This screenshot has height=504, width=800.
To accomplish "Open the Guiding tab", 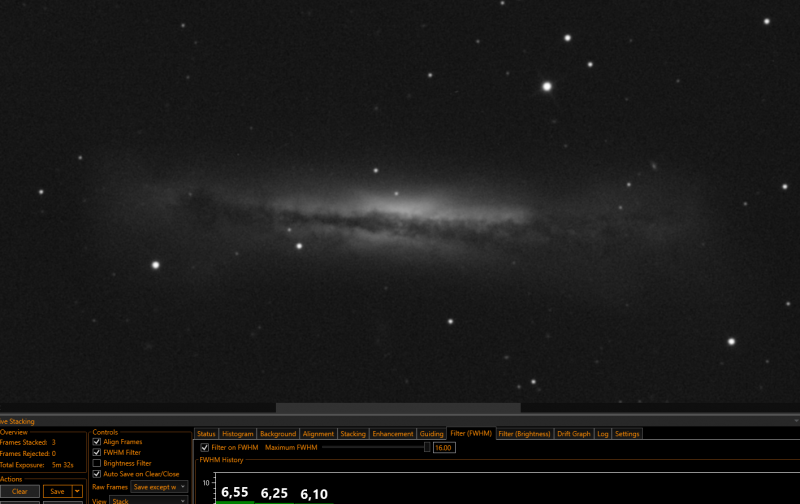I will coord(432,434).
